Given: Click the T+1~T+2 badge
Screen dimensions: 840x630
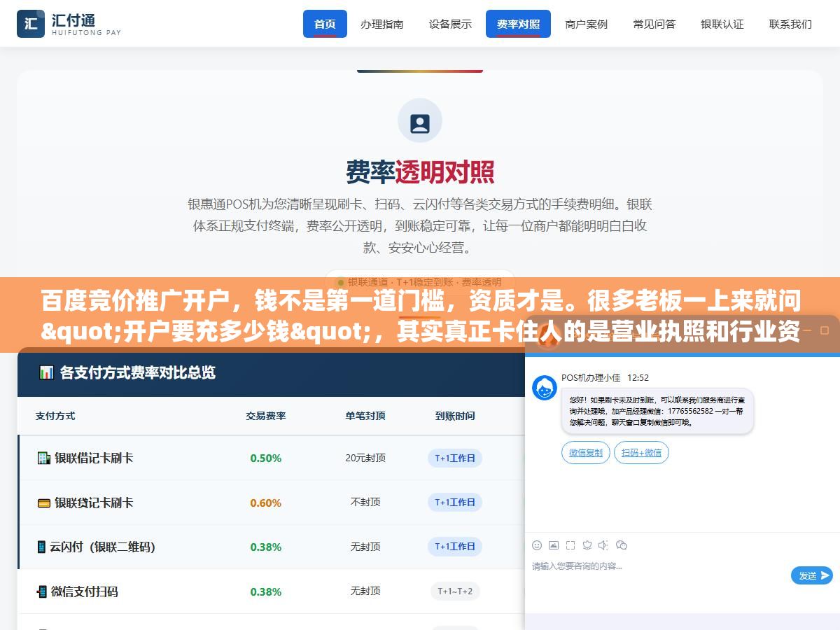Looking at the screenshot, I should 455,591.
